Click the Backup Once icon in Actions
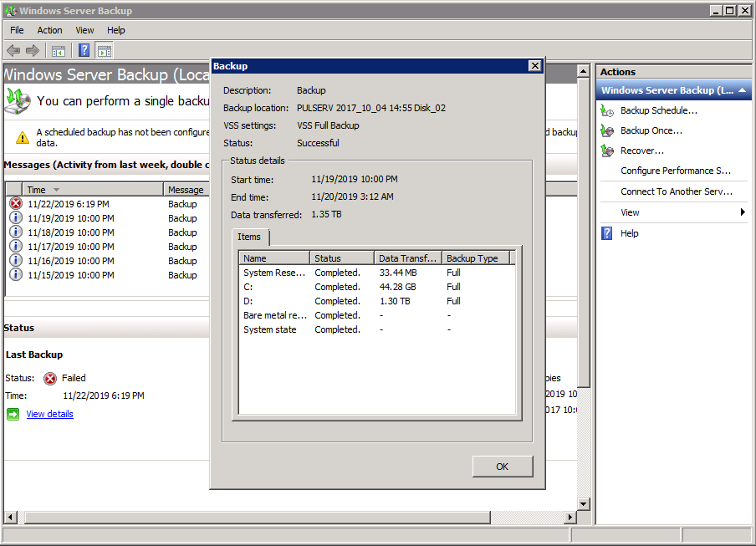756x546 pixels. (x=607, y=130)
